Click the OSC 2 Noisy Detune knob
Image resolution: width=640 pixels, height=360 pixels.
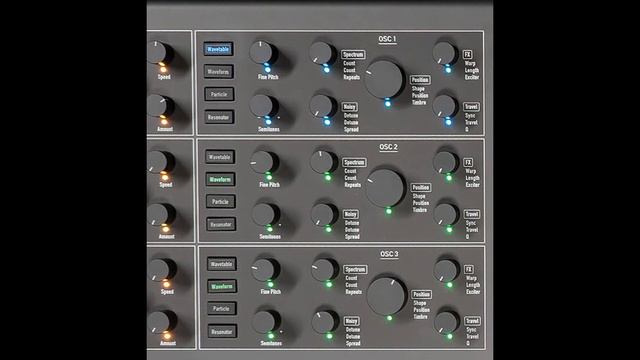point(324,214)
